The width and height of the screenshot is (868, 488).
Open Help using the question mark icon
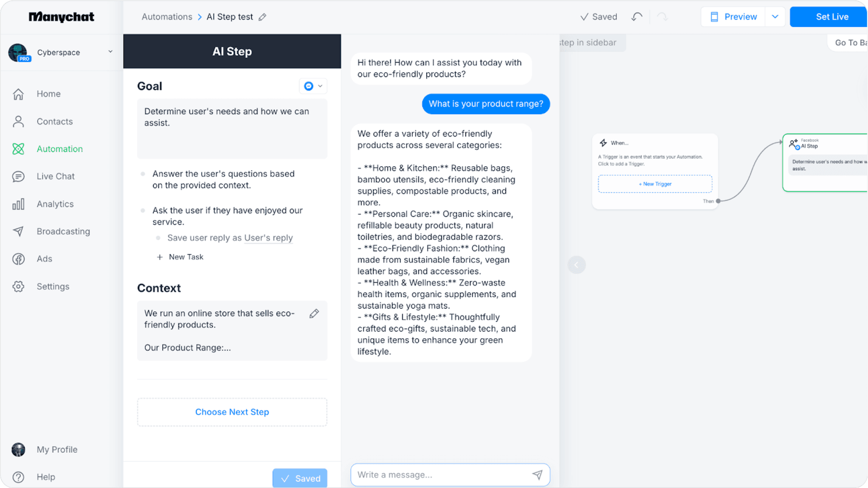[19, 477]
